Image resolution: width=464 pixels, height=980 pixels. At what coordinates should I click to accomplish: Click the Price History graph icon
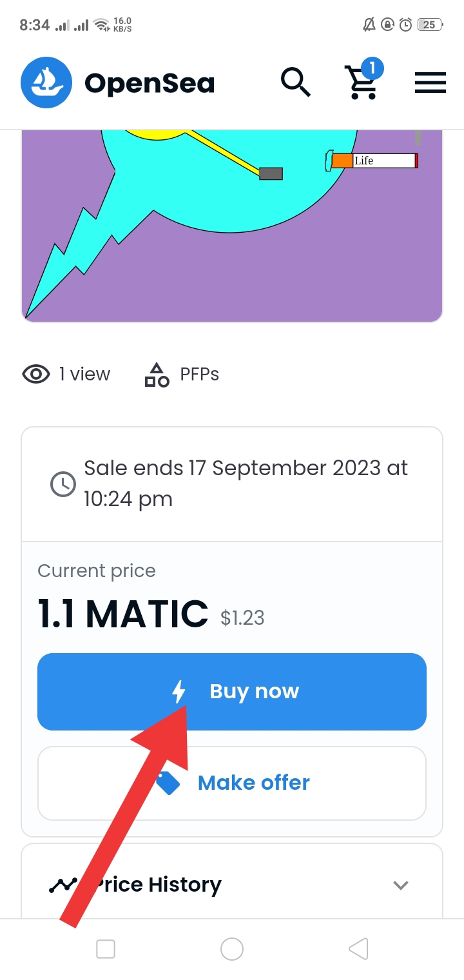[63, 885]
